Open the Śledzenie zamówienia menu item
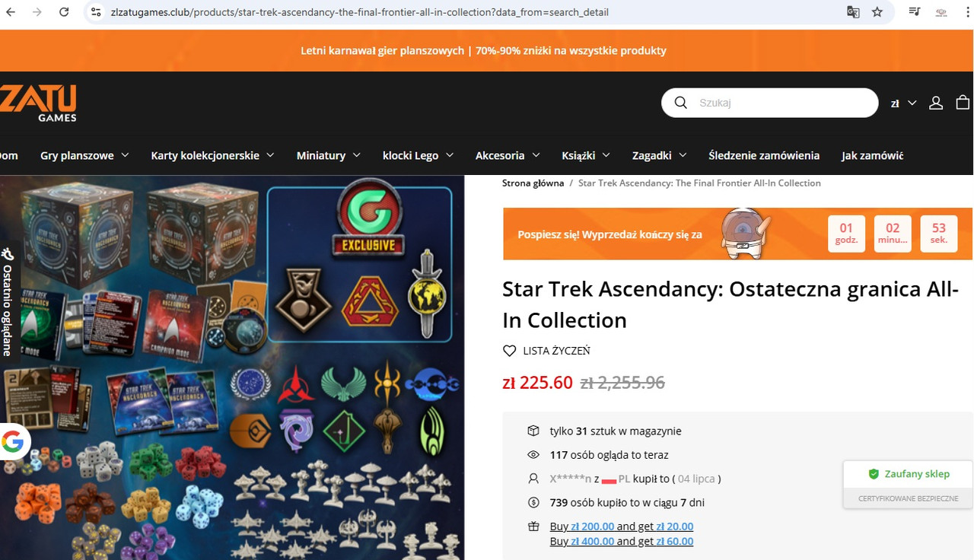 [x=764, y=155]
